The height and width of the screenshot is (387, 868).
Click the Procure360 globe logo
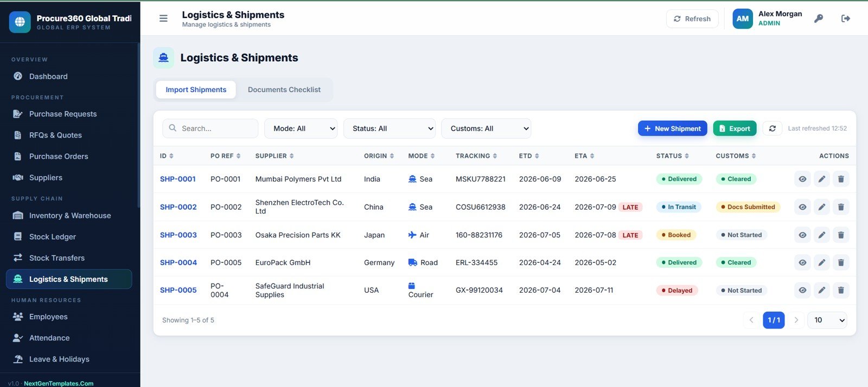[20, 22]
